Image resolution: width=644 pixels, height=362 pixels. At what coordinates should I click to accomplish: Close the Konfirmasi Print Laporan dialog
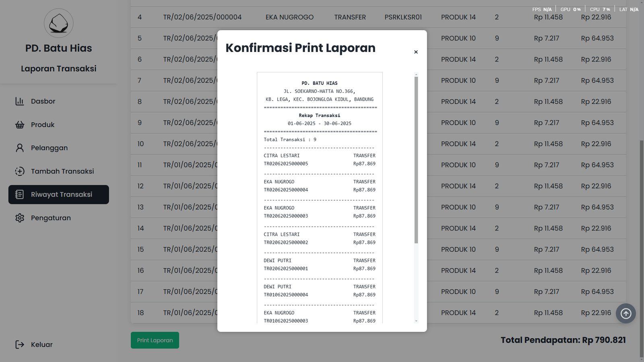[x=416, y=52]
